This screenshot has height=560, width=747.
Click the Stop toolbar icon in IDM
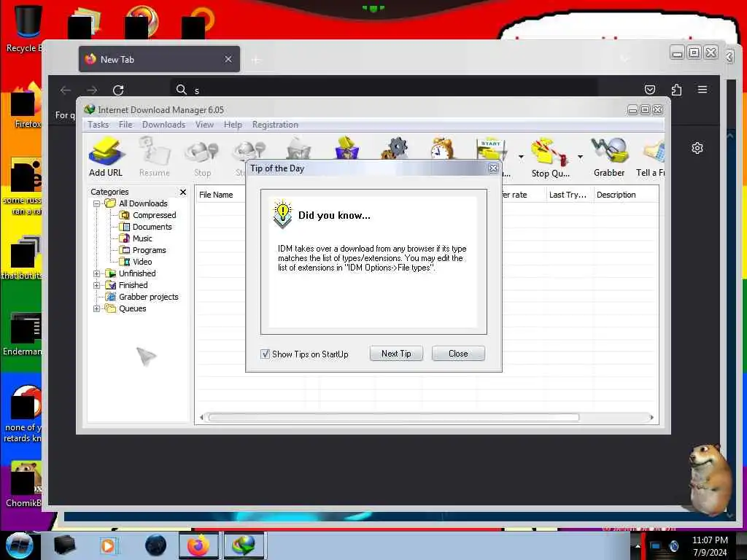point(202,158)
